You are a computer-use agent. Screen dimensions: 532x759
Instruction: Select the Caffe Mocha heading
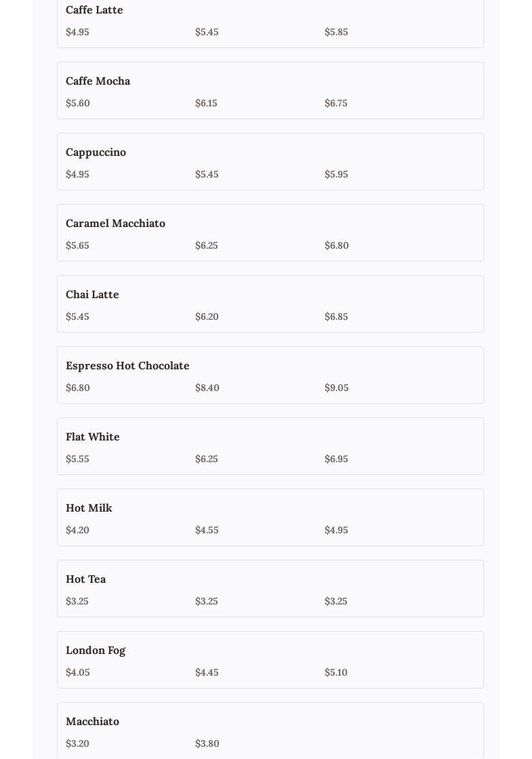click(x=98, y=81)
